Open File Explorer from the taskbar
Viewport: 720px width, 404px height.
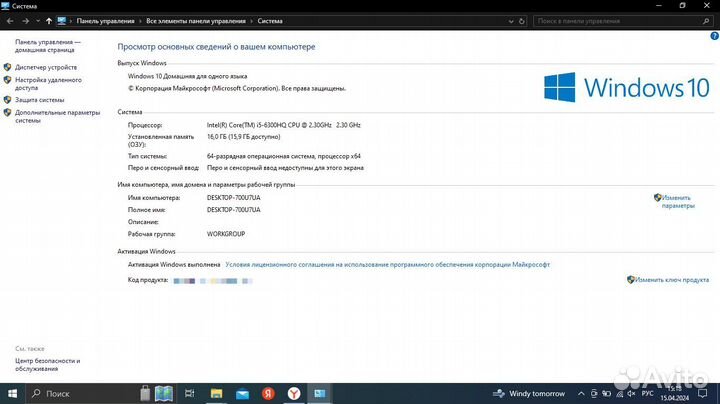pos(216,393)
